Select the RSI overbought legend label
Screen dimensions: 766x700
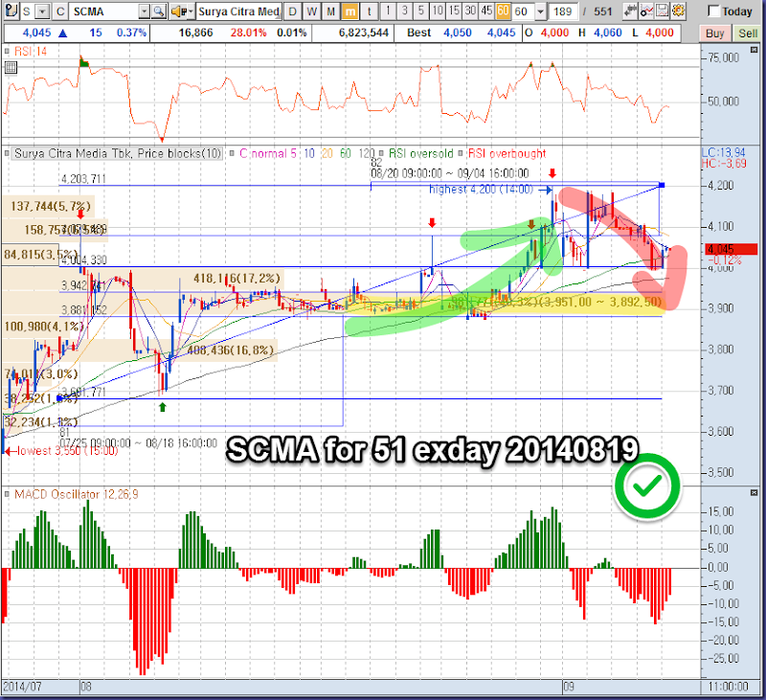coord(507,153)
